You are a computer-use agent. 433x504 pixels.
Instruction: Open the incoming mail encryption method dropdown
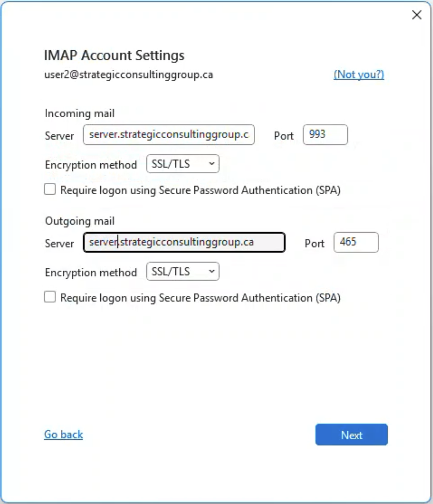(182, 164)
